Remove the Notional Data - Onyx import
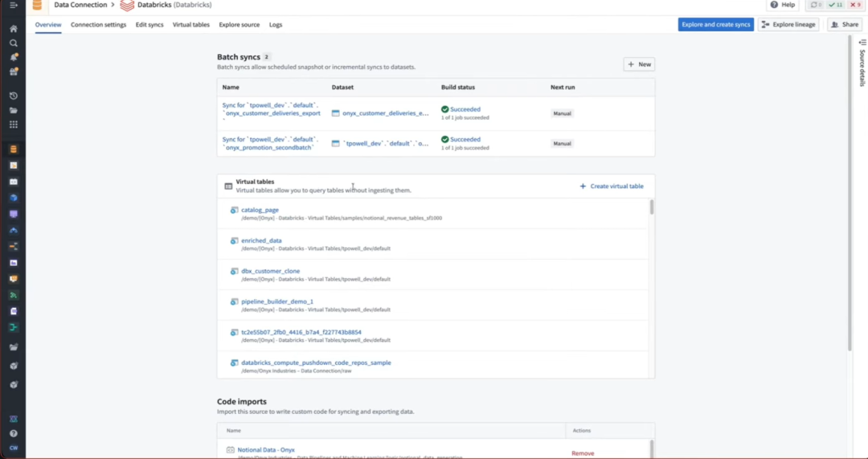 [583, 453]
